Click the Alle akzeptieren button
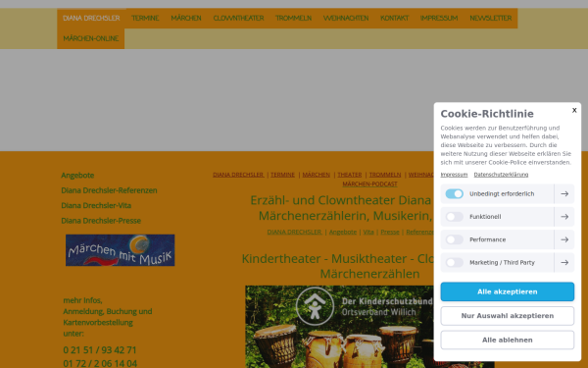The image size is (588, 368). click(x=507, y=291)
